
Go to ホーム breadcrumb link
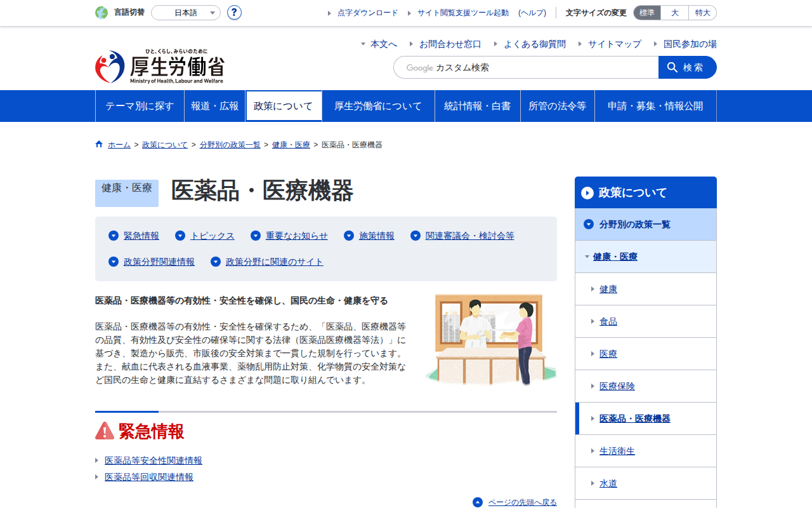coord(119,145)
